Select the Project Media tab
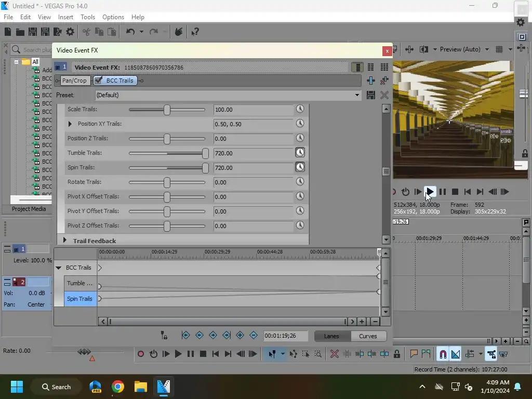532x399 pixels. pyautogui.click(x=29, y=209)
